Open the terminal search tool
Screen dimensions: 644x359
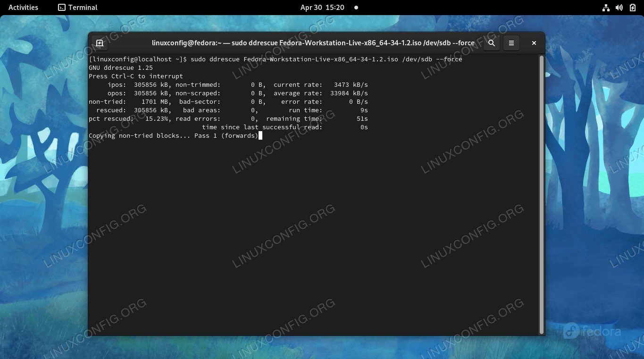pos(492,43)
